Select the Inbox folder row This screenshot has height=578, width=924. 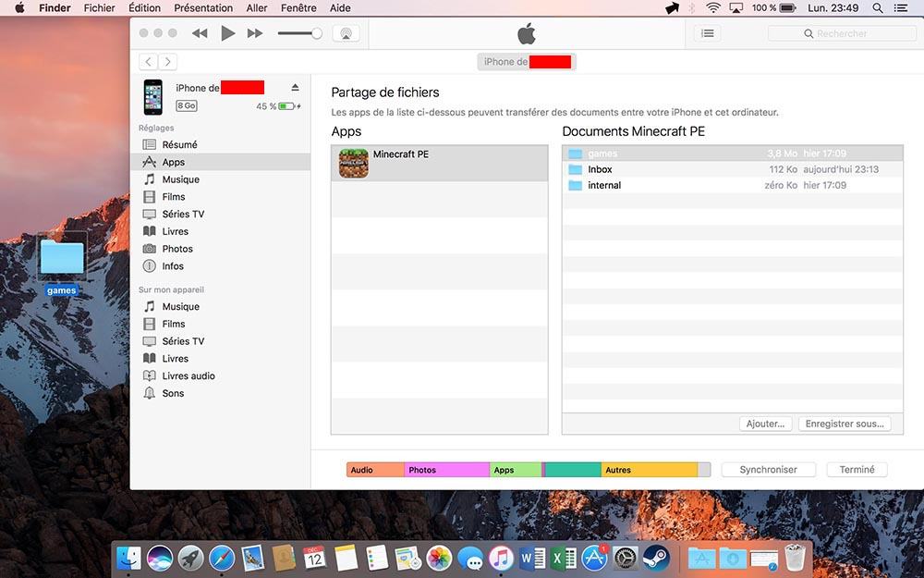[x=733, y=169]
